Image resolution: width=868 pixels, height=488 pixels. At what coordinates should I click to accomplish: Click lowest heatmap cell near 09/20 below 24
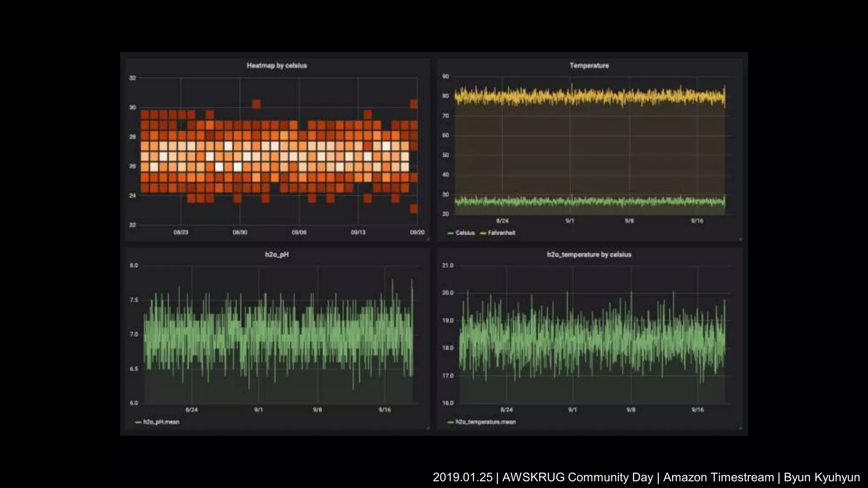(414, 208)
